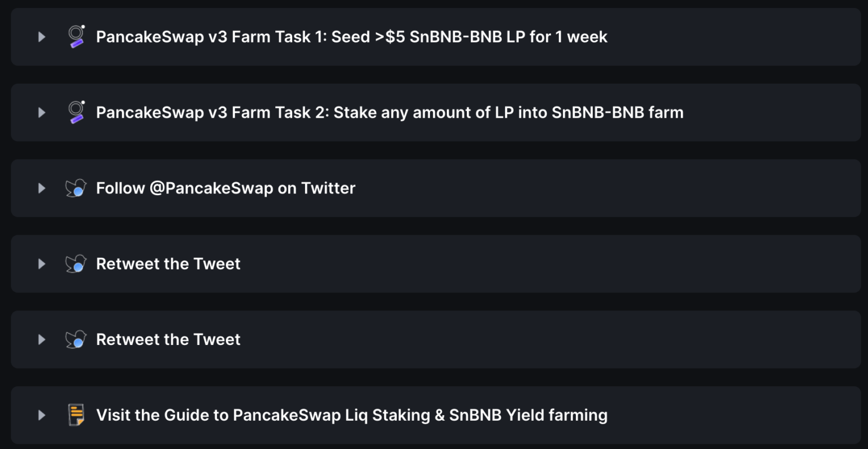Click empty area of Follow @PancakeSwap card
This screenshot has height=449, width=868.
click(593, 188)
